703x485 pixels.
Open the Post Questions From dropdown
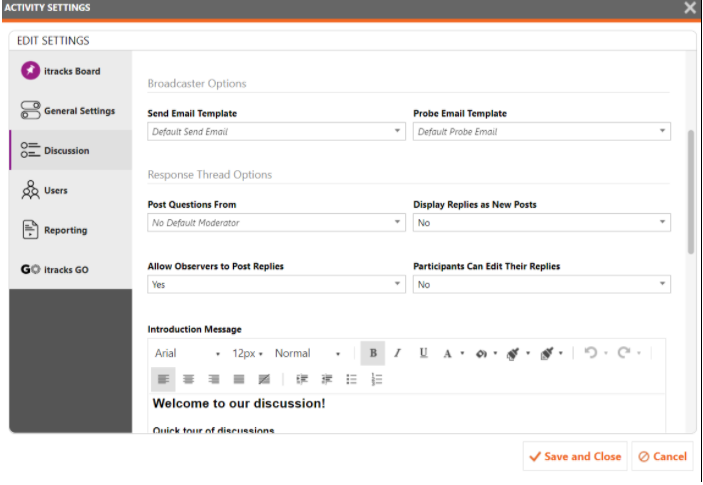tap(276, 223)
